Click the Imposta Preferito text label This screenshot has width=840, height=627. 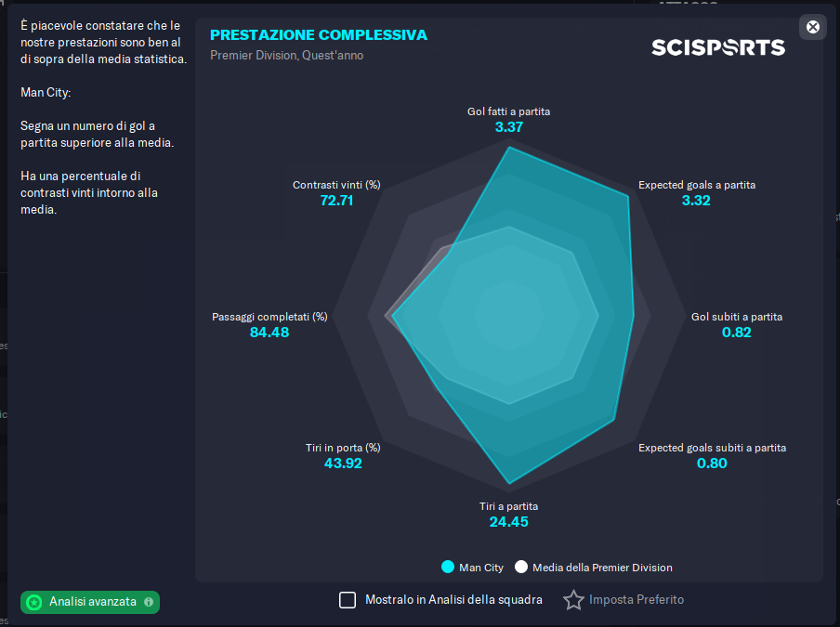(x=637, y=600)
